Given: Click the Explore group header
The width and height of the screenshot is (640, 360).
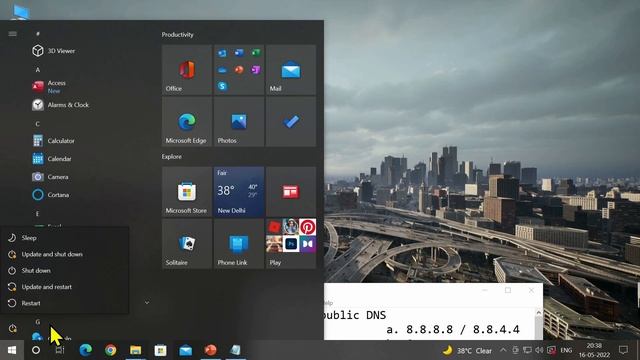Looking at the screenshot, I should [171, 157].
